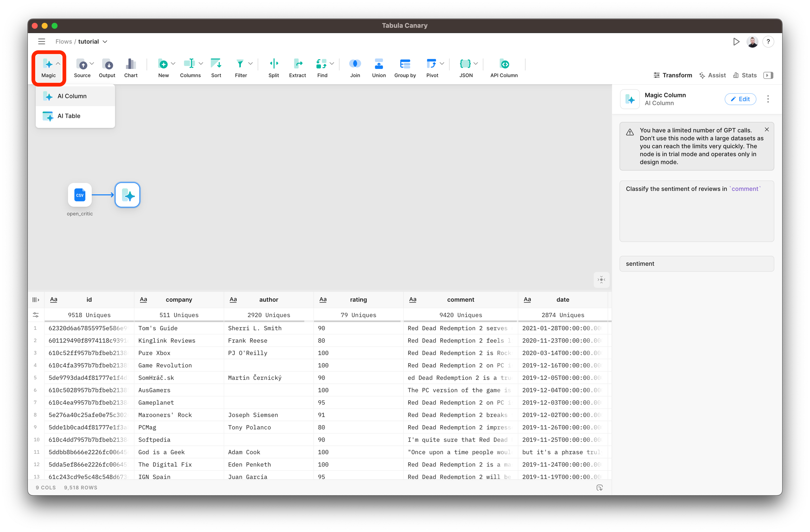Dismiss the GPT calls warning
This screenshot has width=810, height=532.
(767, 129)
